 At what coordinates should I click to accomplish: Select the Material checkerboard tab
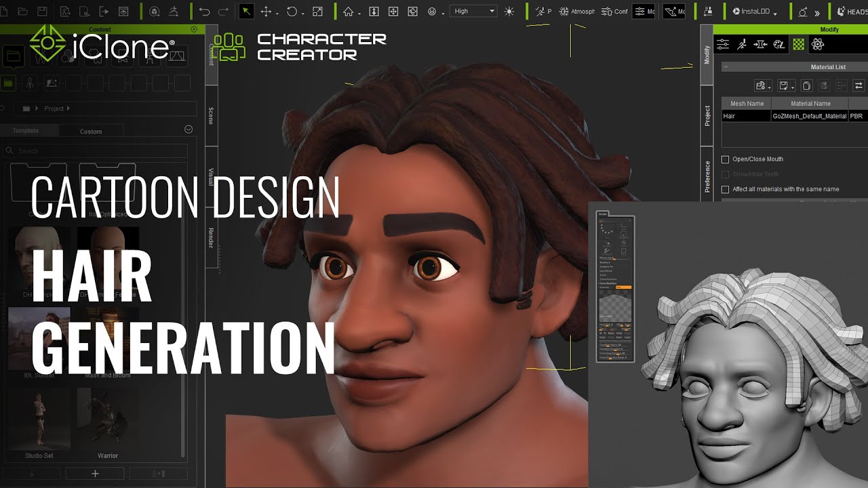coord(799,44)
